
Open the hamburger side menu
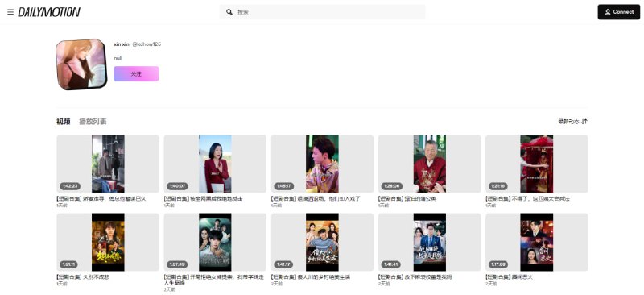(x=10, y=12)
